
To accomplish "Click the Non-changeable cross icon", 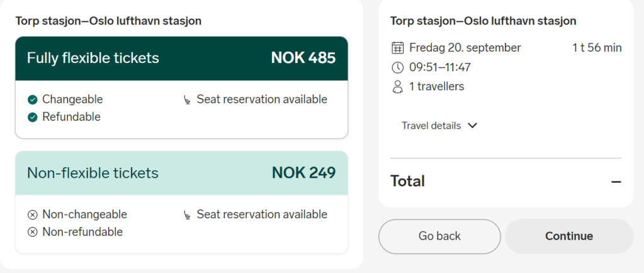I will [x=33, y=215].
